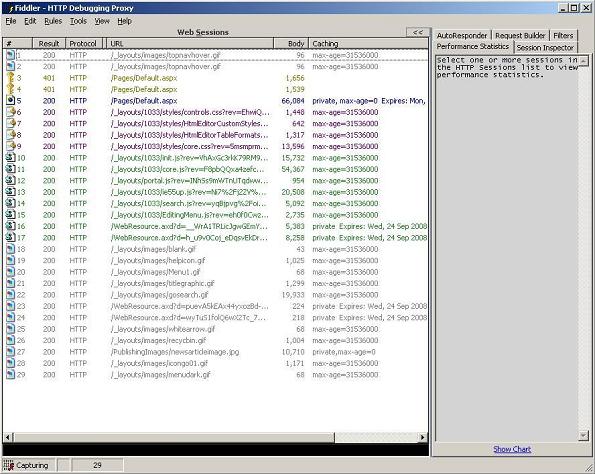
Task: Click the statistics panel scroll-down arrow
Action: pos(584,435)
